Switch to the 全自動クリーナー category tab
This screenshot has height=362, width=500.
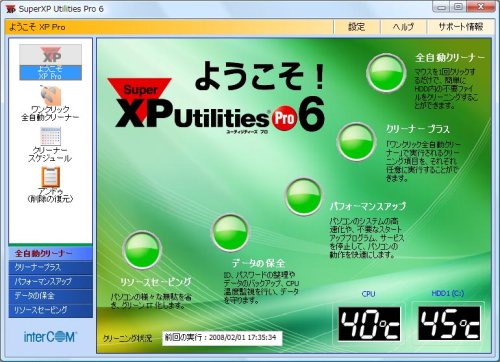(x=51, y=254)
